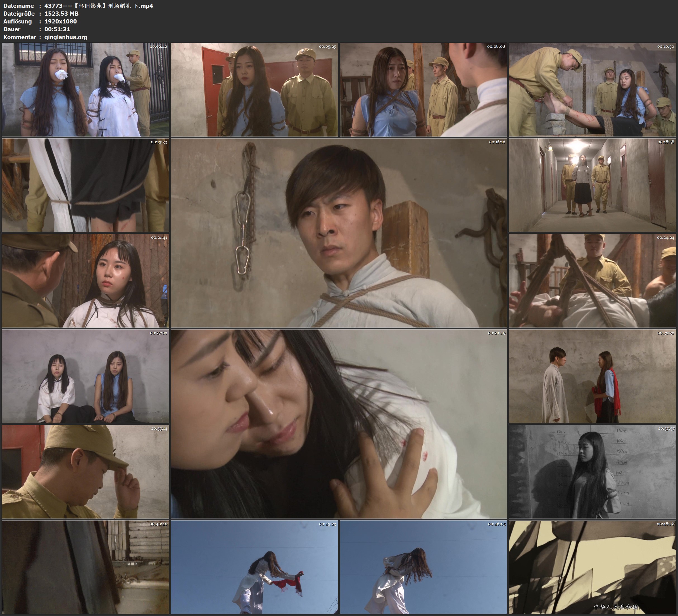Click the qinglanhua.org comment text
Image resolution: width=678 pixels, height=616 pixels.
pyautogui.click(x=66, y=37)
